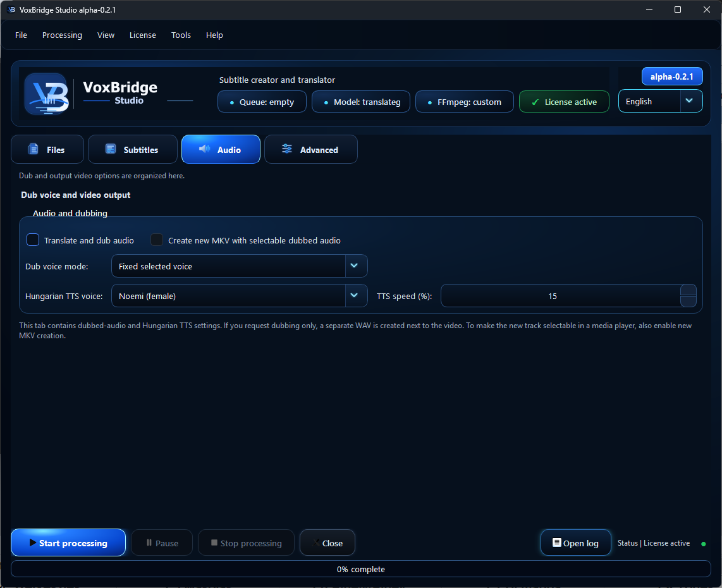Click the TTS speed value field
The image size is (722, 588).
pyautogui.click(x=561, y=296)
